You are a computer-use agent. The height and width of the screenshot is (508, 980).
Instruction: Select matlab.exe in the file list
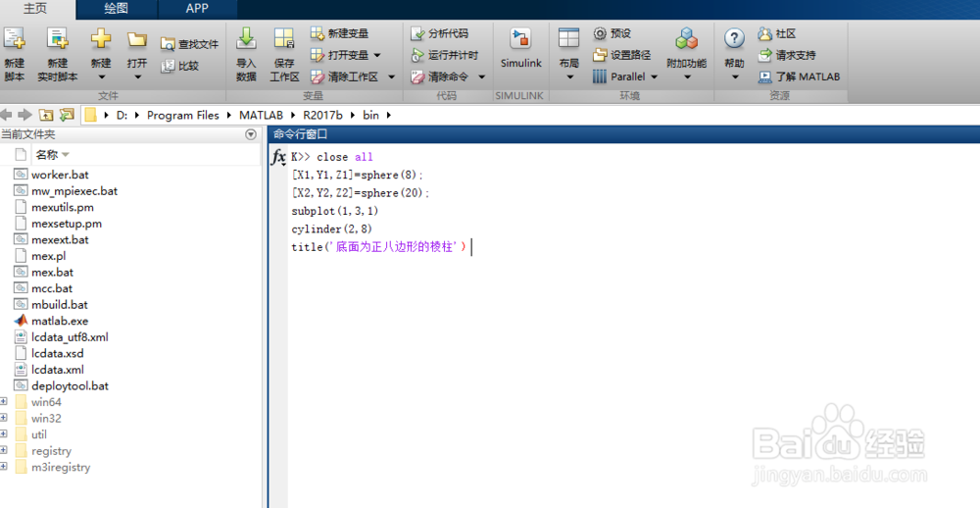point(60,321)
